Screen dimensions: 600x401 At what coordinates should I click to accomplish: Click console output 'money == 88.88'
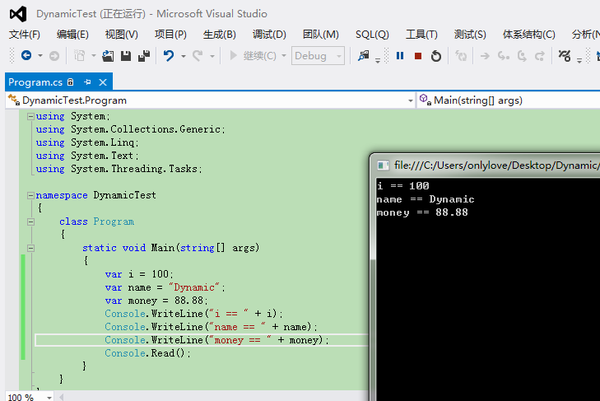tap(422, 213)
